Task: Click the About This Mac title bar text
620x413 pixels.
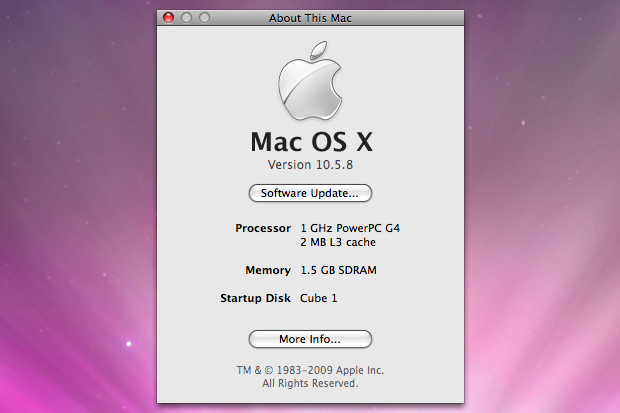Action: 310,18
